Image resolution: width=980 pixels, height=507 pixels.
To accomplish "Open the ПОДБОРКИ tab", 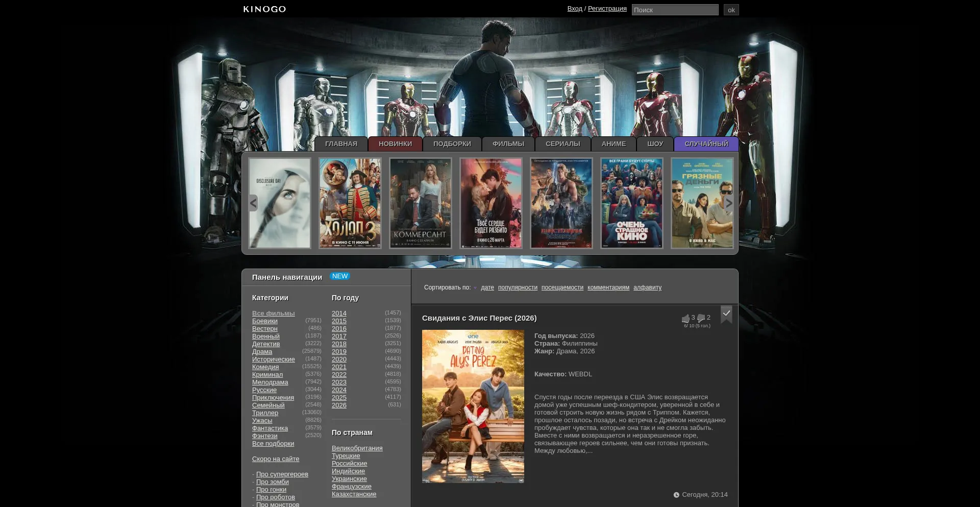I will click(x=452, y=144).
